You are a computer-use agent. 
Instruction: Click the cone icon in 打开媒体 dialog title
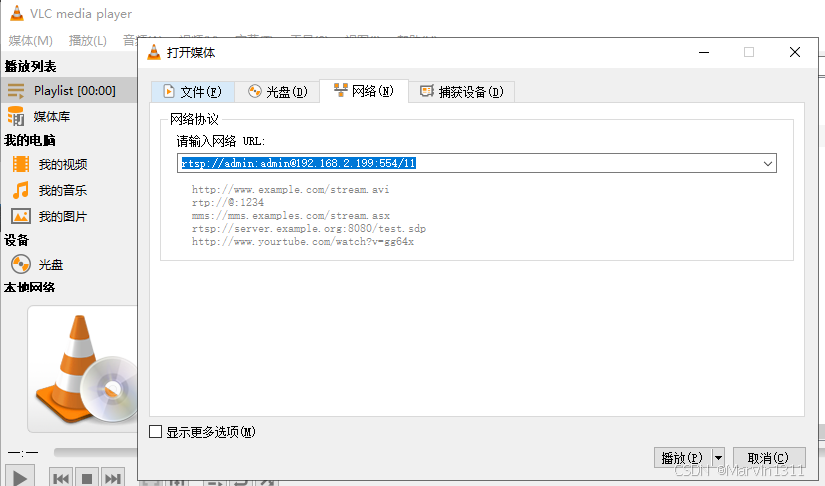click(x=154, y=52)
